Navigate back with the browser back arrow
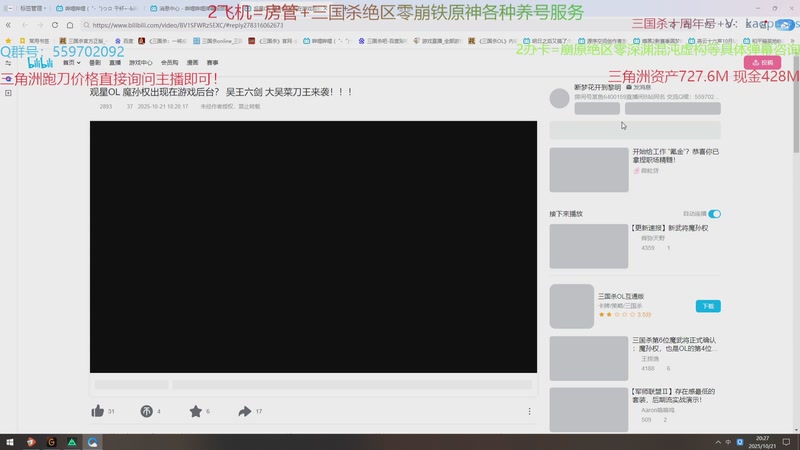This screenshot has width=800, height=450. (x=24, y=25)
